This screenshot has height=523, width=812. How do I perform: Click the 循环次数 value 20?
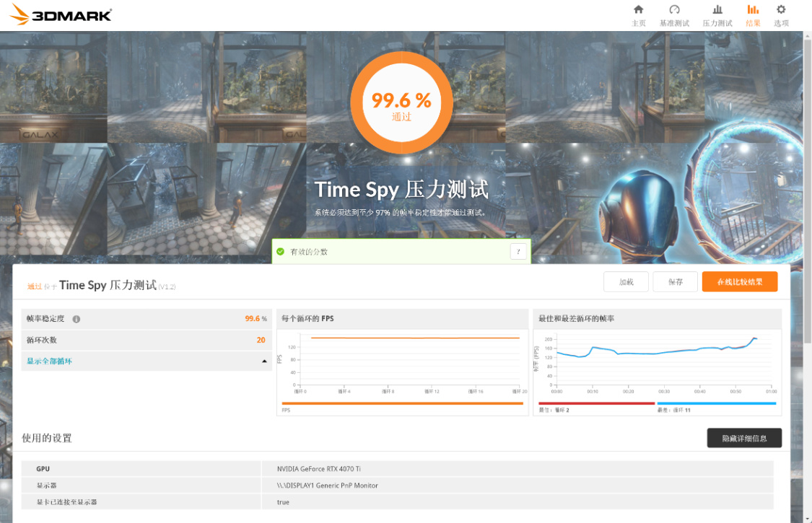point(261,340)
